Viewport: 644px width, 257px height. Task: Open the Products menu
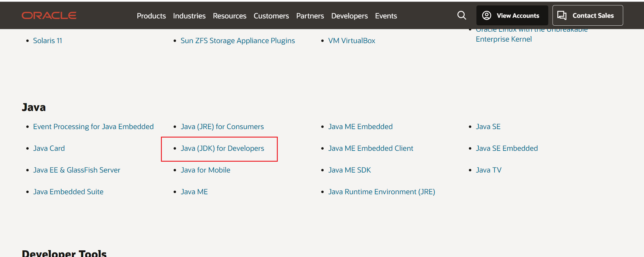pos(151,16)
